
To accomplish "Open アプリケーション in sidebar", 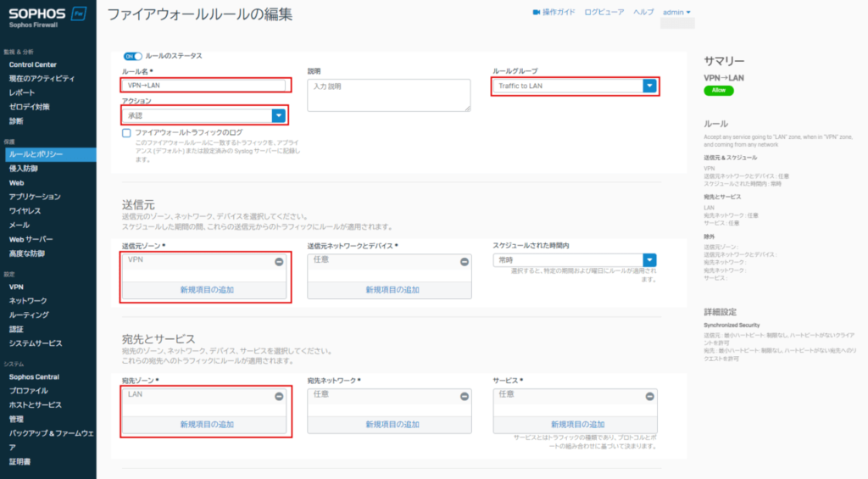I will click(x=35, y=197).
